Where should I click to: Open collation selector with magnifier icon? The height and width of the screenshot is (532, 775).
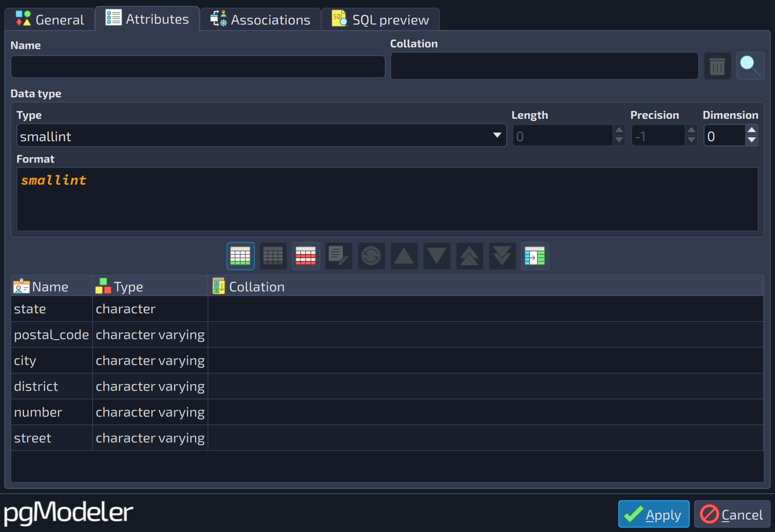750,66
